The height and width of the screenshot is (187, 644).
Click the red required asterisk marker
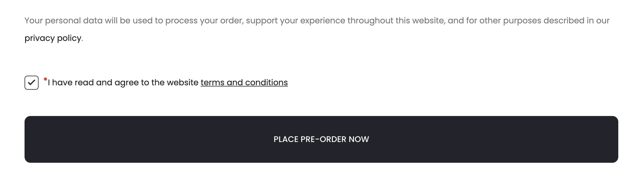45,79
